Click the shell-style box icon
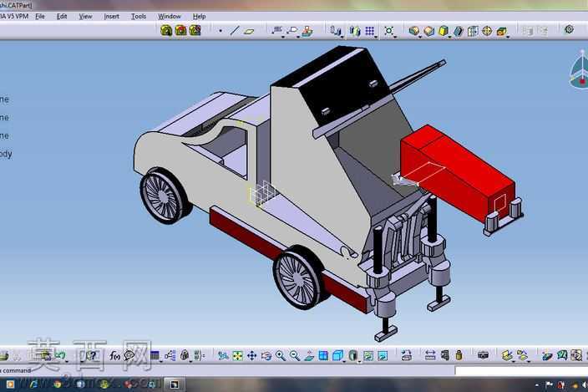This screenshot has height=392, width=588. (x=473, y=31)
